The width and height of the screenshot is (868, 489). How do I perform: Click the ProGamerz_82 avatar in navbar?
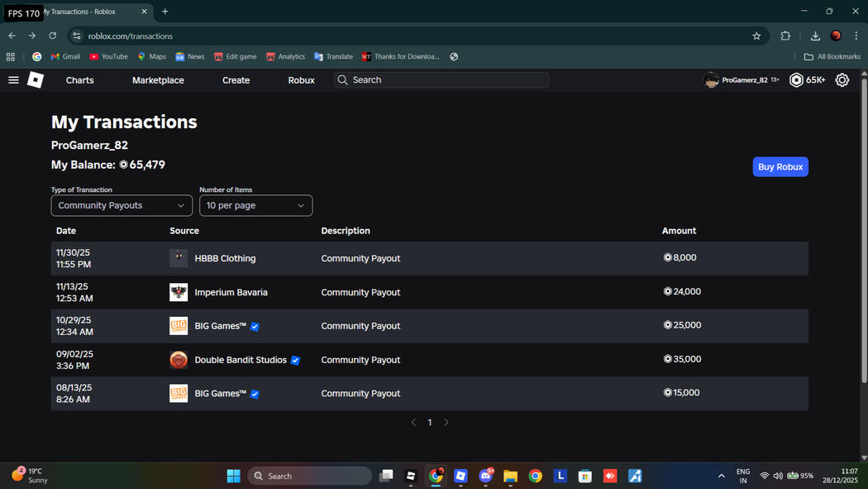pos(711,80)
